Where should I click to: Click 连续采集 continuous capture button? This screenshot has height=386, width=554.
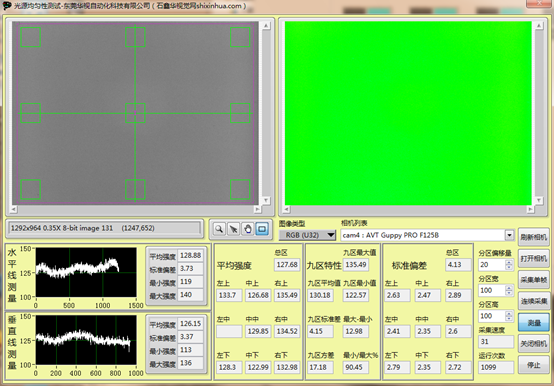[x=534, y=301]
